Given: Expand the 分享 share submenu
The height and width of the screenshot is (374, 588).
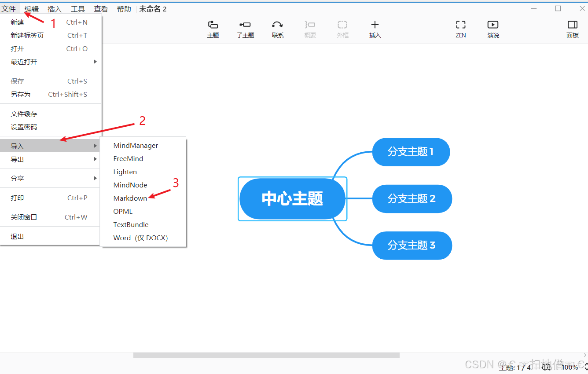Looking at the screenshot, I should 17,178.
